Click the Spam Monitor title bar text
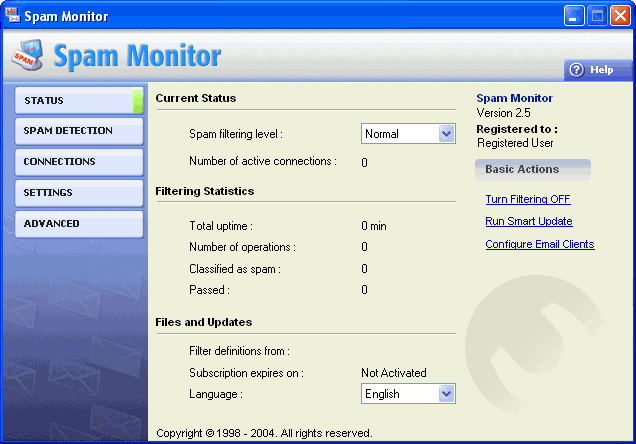636x444 pixels. pos(66,17)
